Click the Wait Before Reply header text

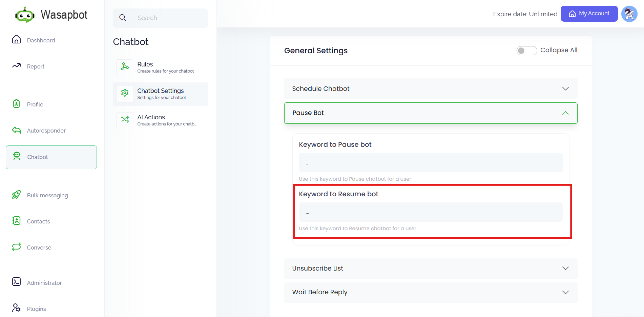coord(320,292)
